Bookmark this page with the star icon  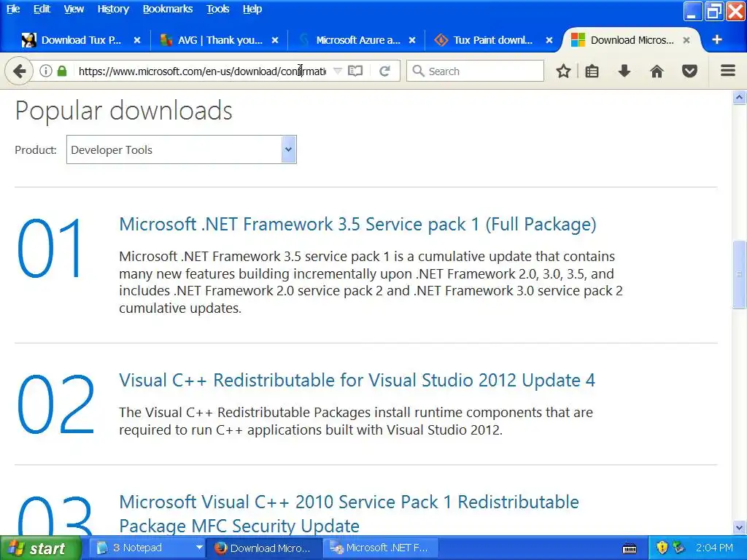[563, 71]
